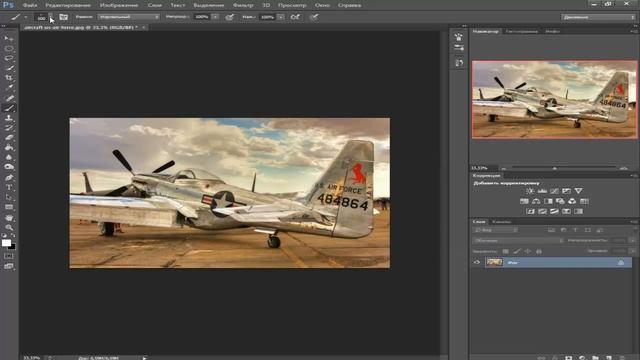Open the Brush panel from options bar
This screenshot has width=640, height=360.
[x=64, y=17]
